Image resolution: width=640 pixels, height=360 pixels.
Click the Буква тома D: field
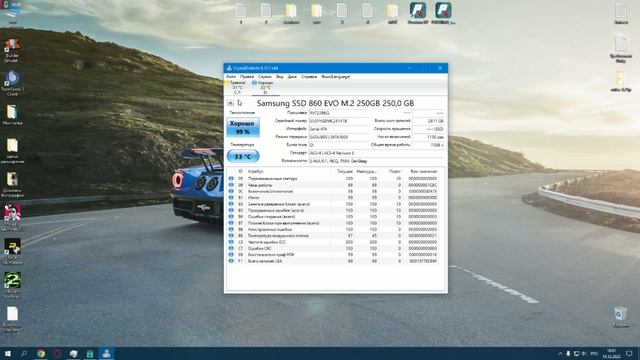point(339,145)
